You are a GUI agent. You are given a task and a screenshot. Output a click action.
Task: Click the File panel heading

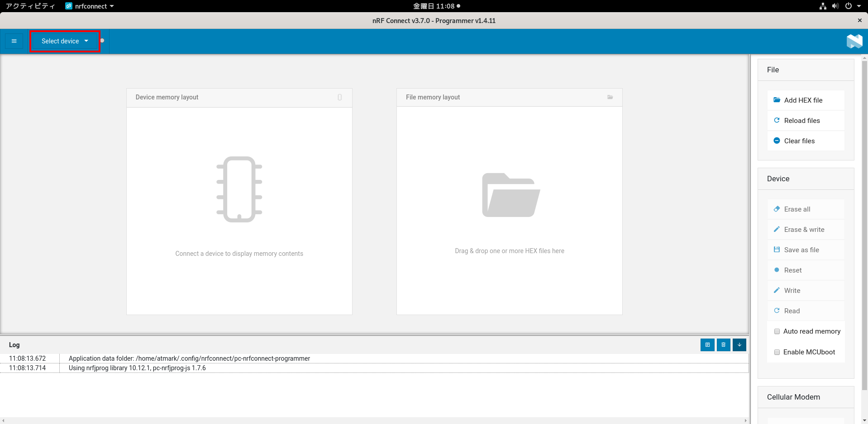(x=773, y=70)
